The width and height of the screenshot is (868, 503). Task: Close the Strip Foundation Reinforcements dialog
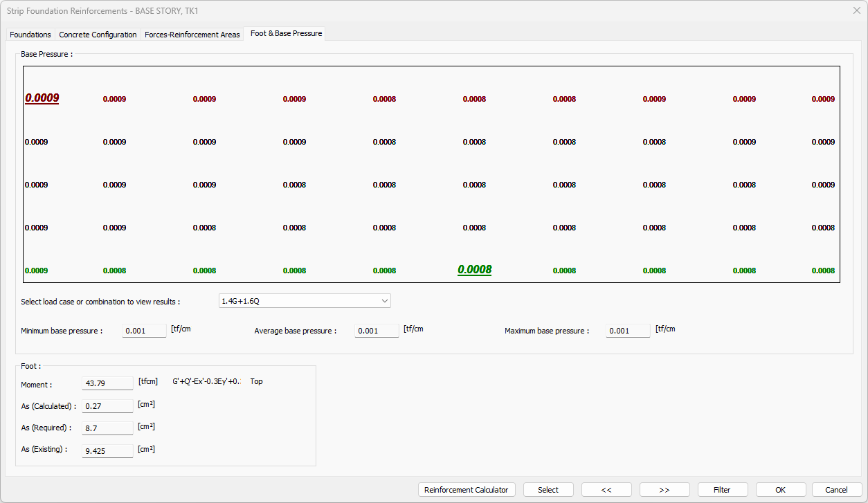pyautogui.click(x=856, y=11)
